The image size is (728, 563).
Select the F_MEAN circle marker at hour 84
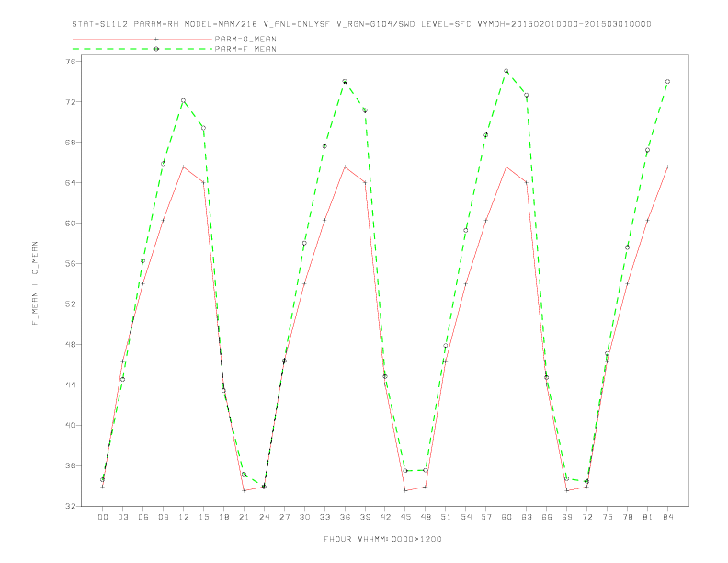click(x=668, y=81)
